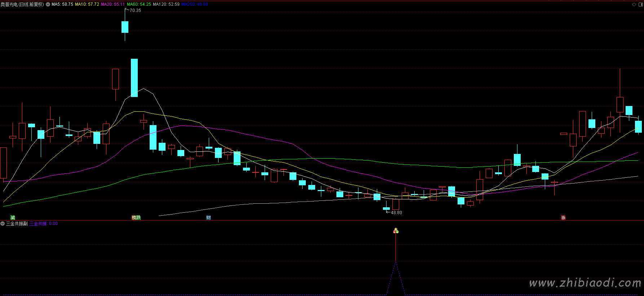Click the 榜跌 event marker
Viewport: 644px width, 296px height.
(136, 218)
